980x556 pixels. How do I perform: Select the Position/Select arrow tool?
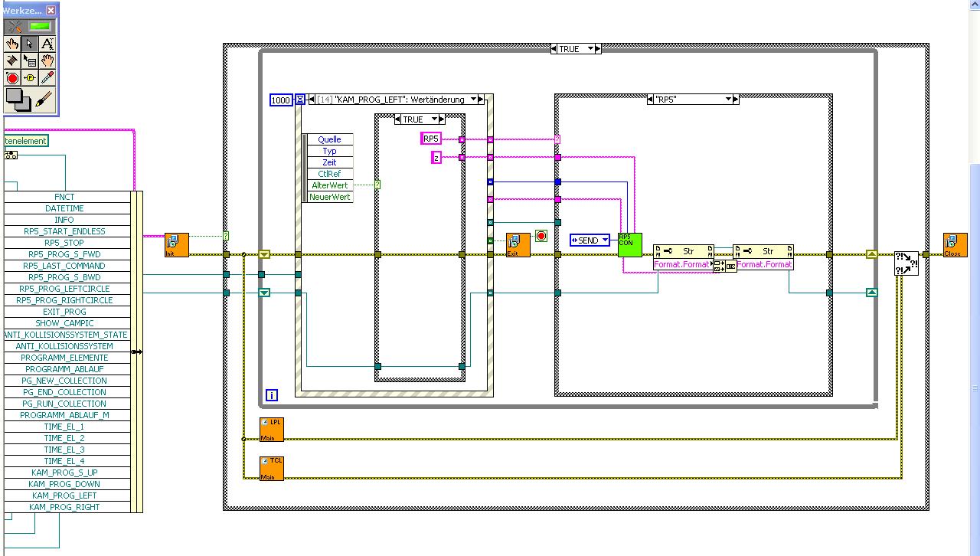click(x=30, y=44)
